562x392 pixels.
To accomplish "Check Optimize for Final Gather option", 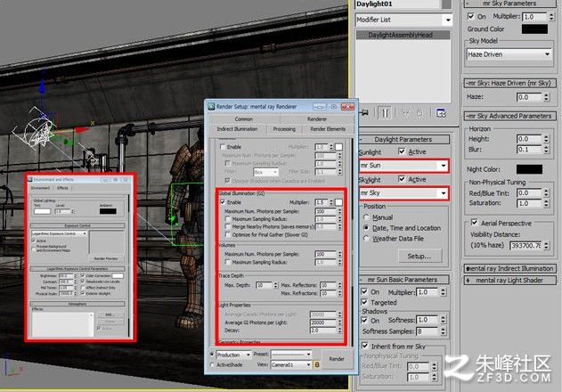I will click(x=228, y=234).
